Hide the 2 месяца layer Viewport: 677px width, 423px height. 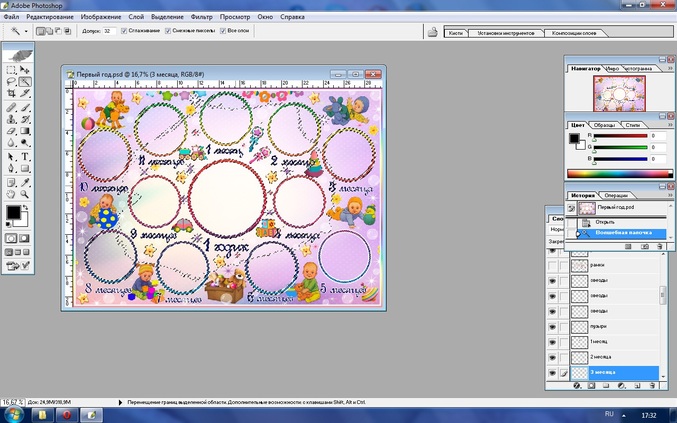point(552,357)
